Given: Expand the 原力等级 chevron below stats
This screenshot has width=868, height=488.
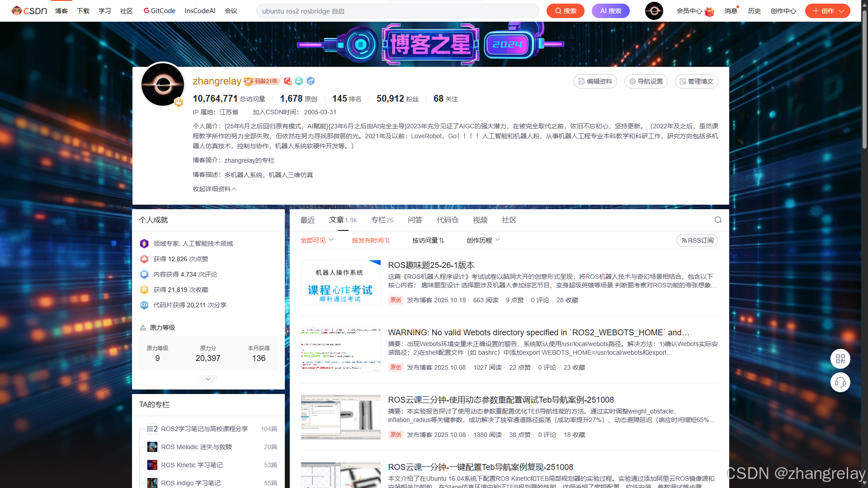Looking at the screenshot, I should tap(208, 379).
